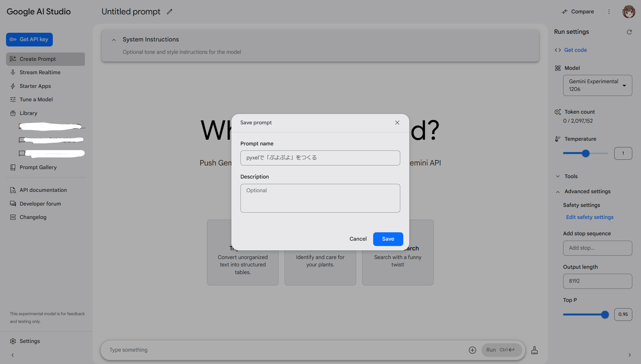Open the Settings gear
The image size is (641, 364).
pyautogui.click(x=13, y=341)
